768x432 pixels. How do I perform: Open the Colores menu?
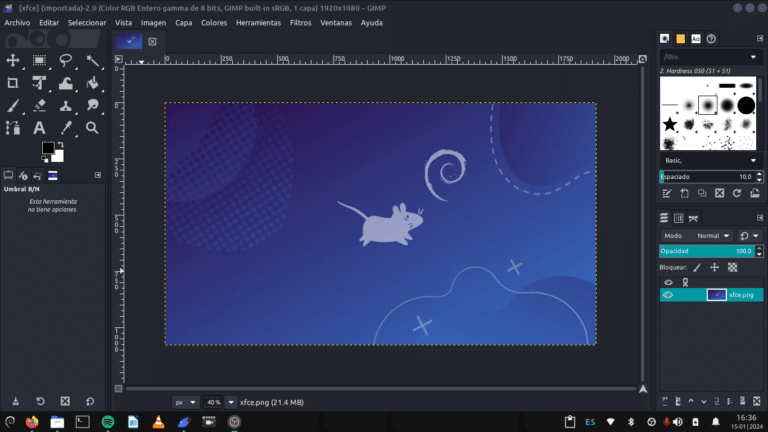pos(214,23)
